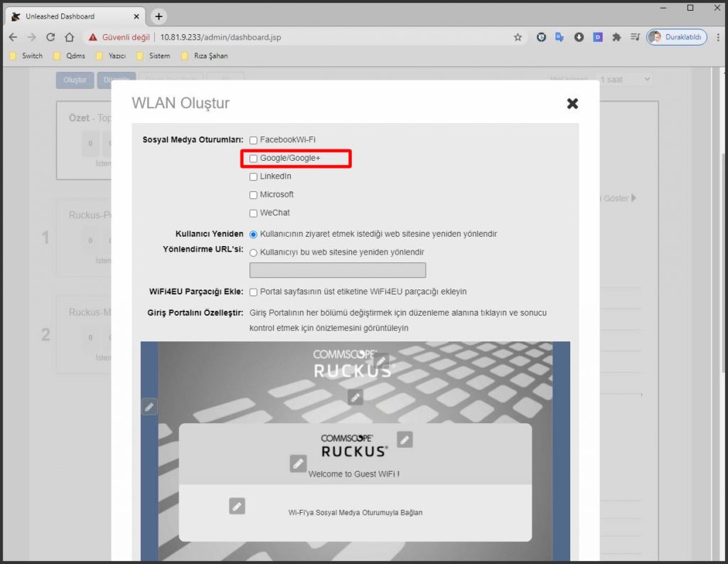
Task: Open the round face extension icon
Action: 541,37
